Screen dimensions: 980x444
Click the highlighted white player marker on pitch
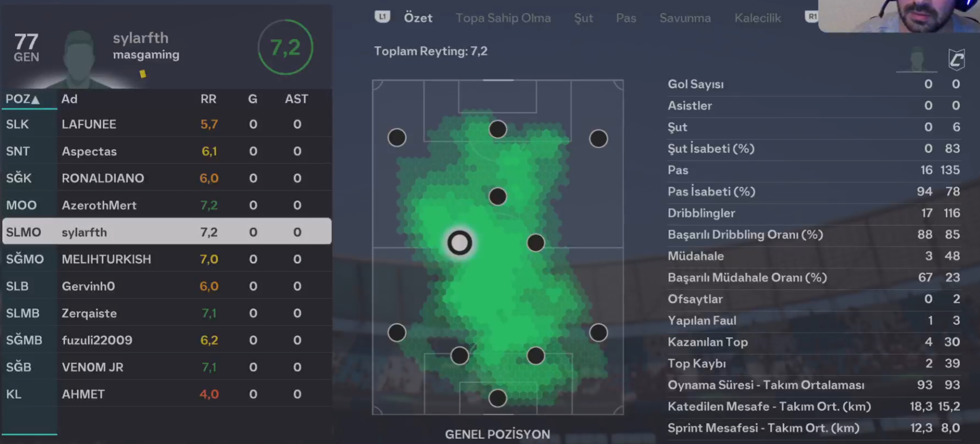(459, 243)
